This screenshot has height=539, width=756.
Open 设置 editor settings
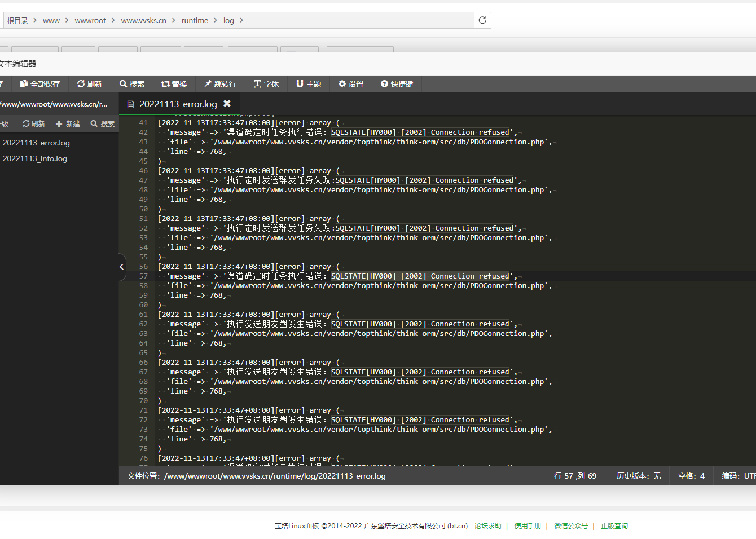[x=351, y=84]
